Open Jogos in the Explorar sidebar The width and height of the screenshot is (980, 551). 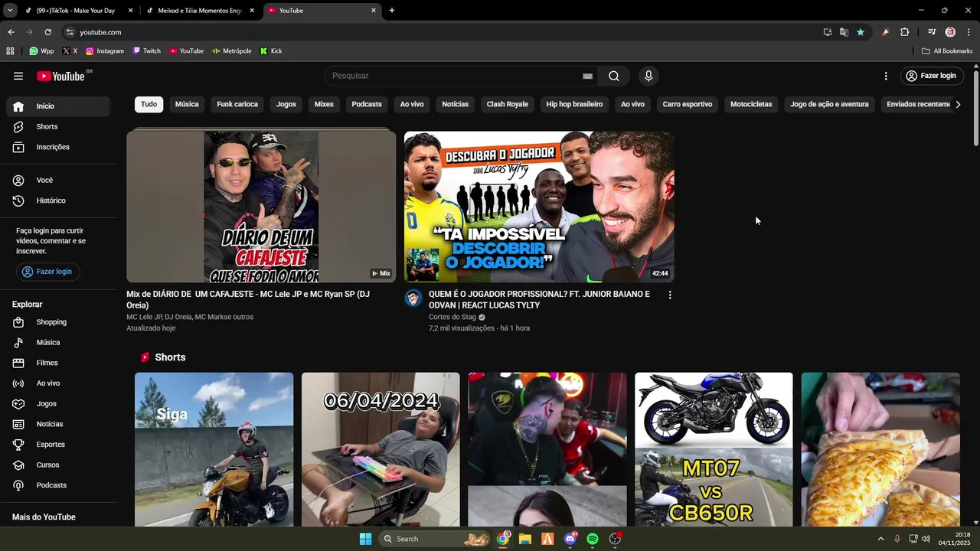[58, 403]
